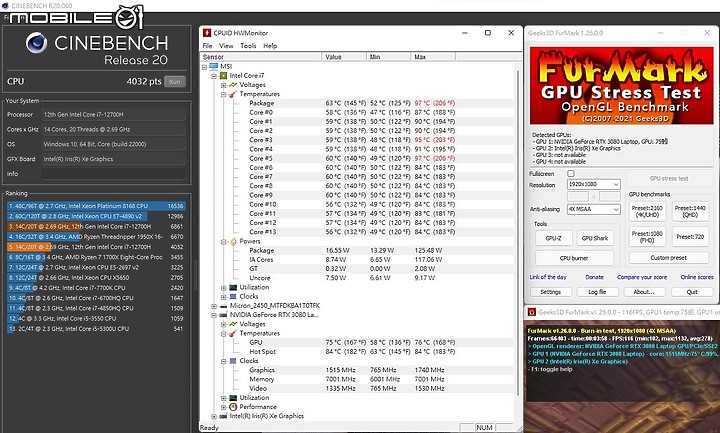
Task: Collapse the NVIDIA GeForce RTX 3080 node
Action: (214, 315)
